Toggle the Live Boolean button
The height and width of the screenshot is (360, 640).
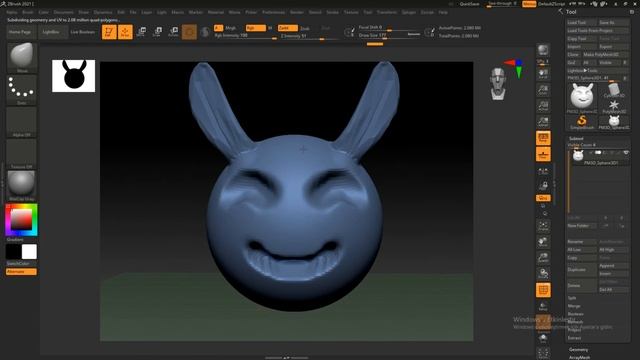pos(82,32)
